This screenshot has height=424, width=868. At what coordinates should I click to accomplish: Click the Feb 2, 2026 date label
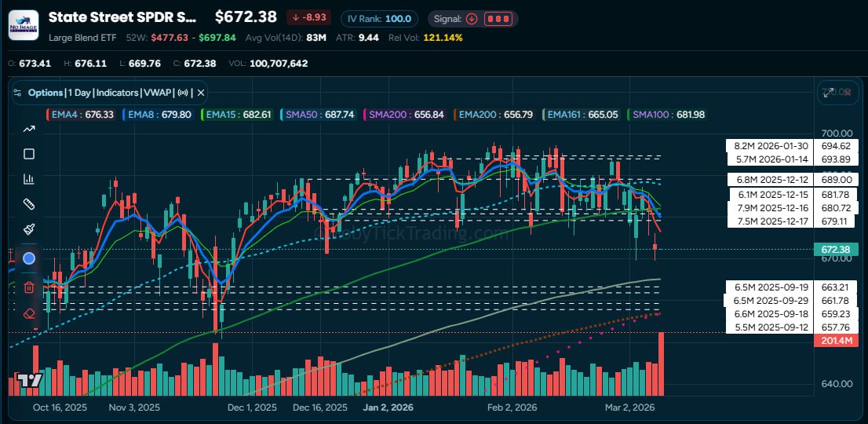(512, 408)
